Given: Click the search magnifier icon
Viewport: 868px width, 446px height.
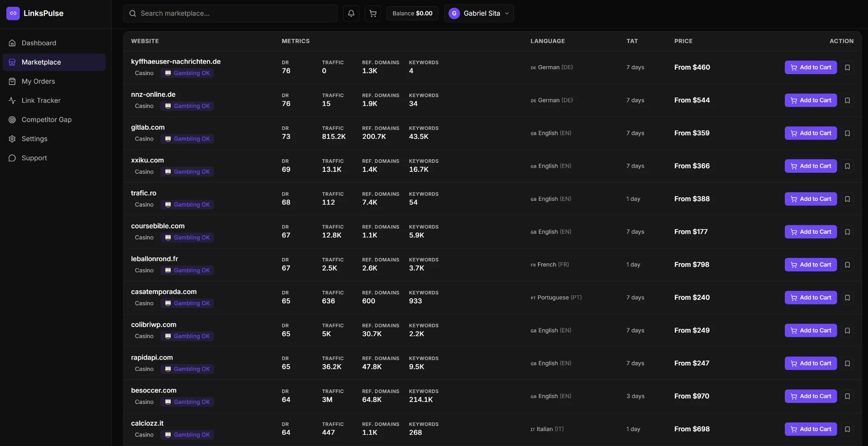Looking at the screenshot, I should tap(132, 14).
